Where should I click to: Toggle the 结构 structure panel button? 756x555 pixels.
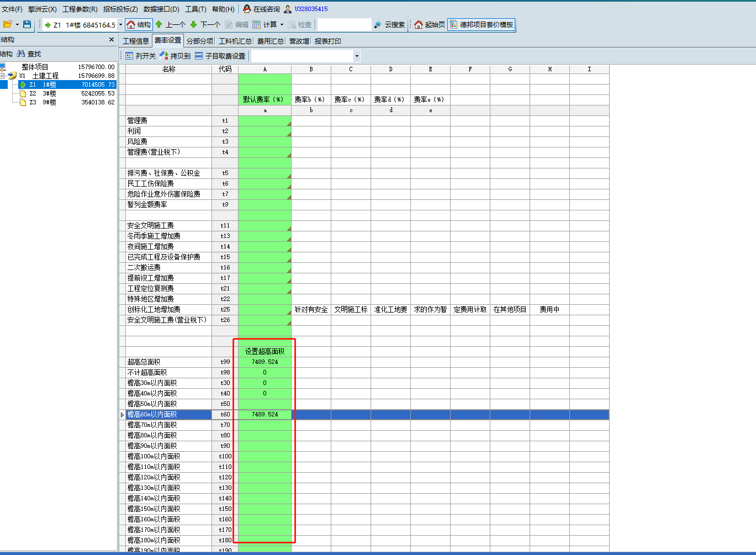point(139,24)
